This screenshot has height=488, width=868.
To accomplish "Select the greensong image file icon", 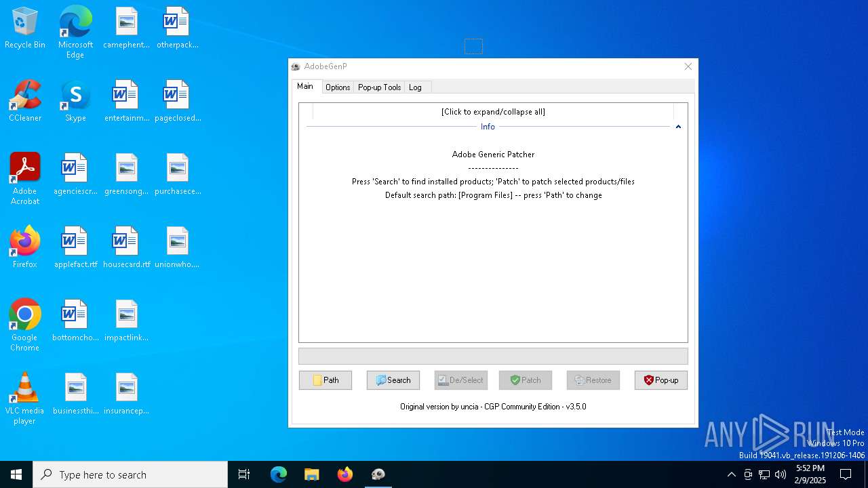I will (x=126, y=174).
